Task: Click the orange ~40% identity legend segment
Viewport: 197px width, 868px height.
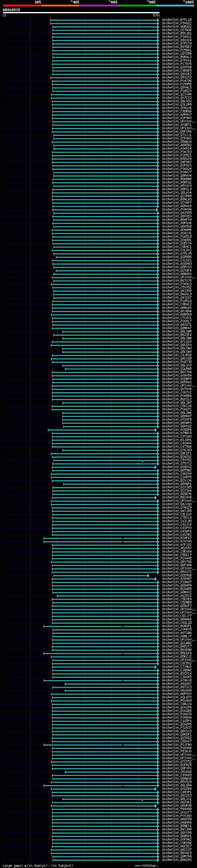Action: tap(60, 6)
